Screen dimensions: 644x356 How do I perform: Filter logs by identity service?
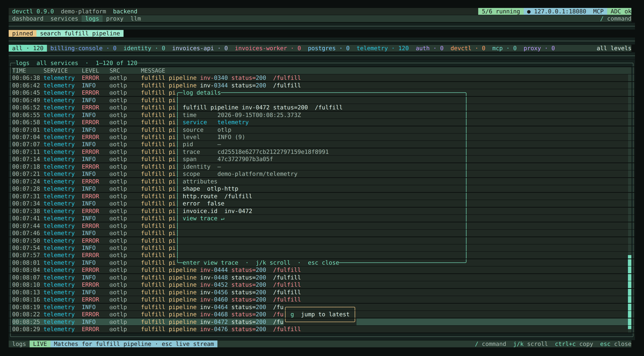tap(144, 48)
